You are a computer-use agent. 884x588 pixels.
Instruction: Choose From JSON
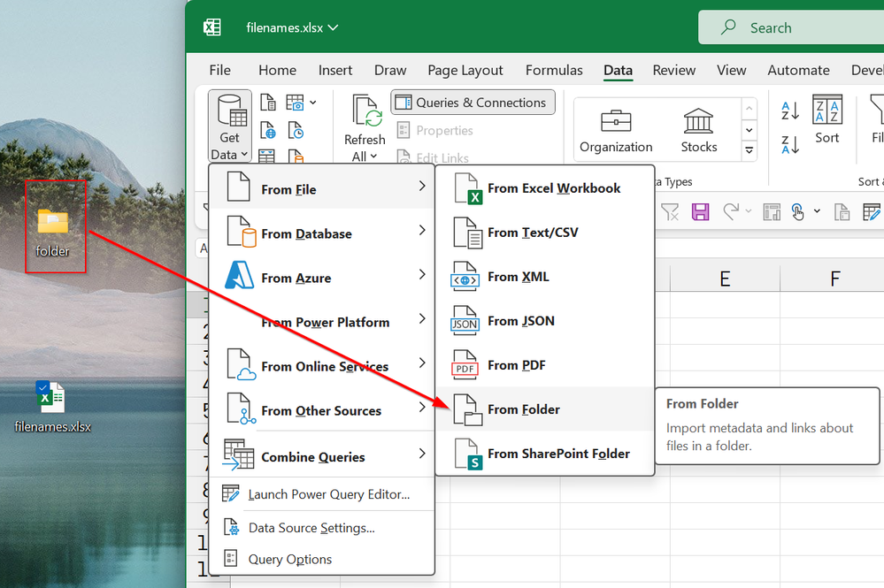(544, 321)
